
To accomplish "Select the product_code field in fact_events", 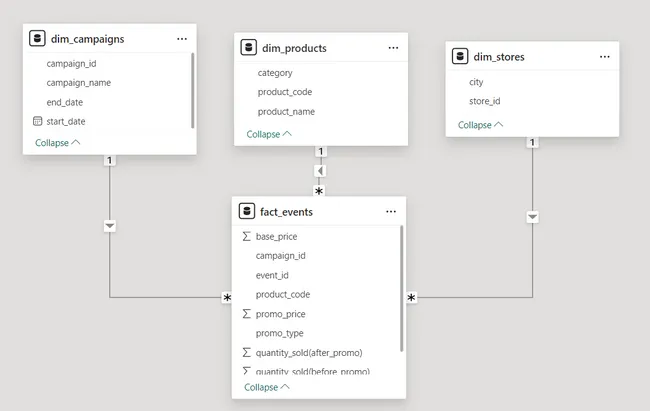I will point(283,295).
